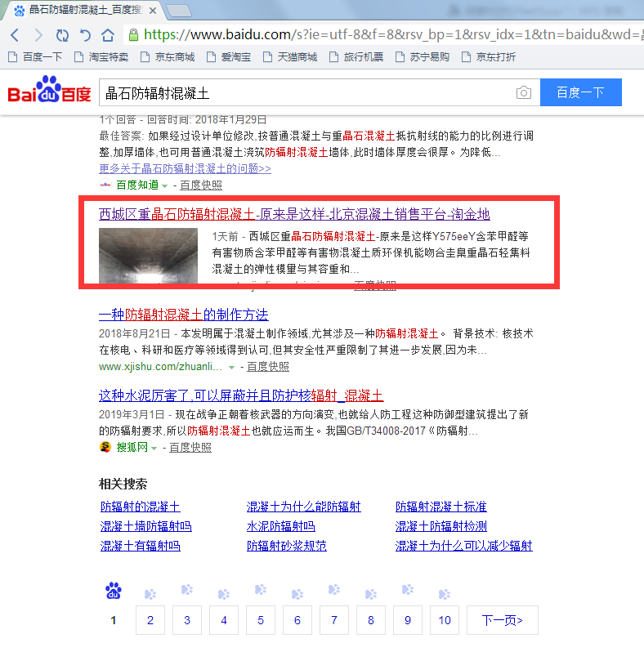Click www.xjishu.com/zhuanli source URL
The image size is (644, 652).
pyautogui.click(x=160, y=367)
